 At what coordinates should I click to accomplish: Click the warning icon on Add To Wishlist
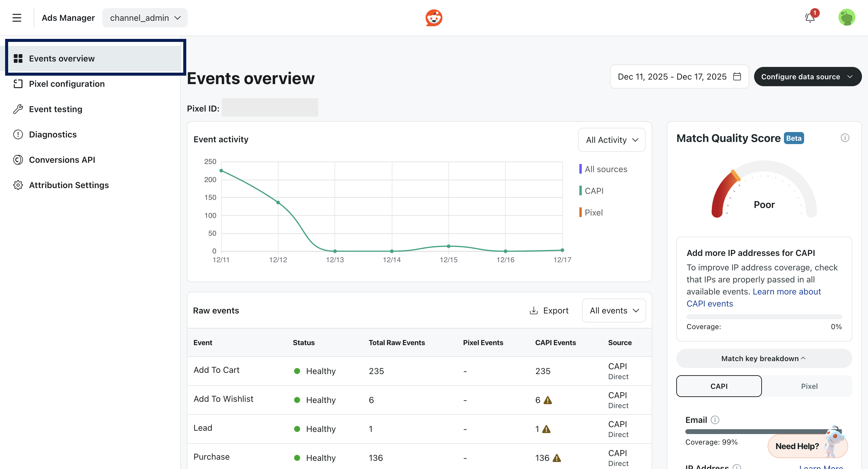pyautogui.click(x=548, y=400)
